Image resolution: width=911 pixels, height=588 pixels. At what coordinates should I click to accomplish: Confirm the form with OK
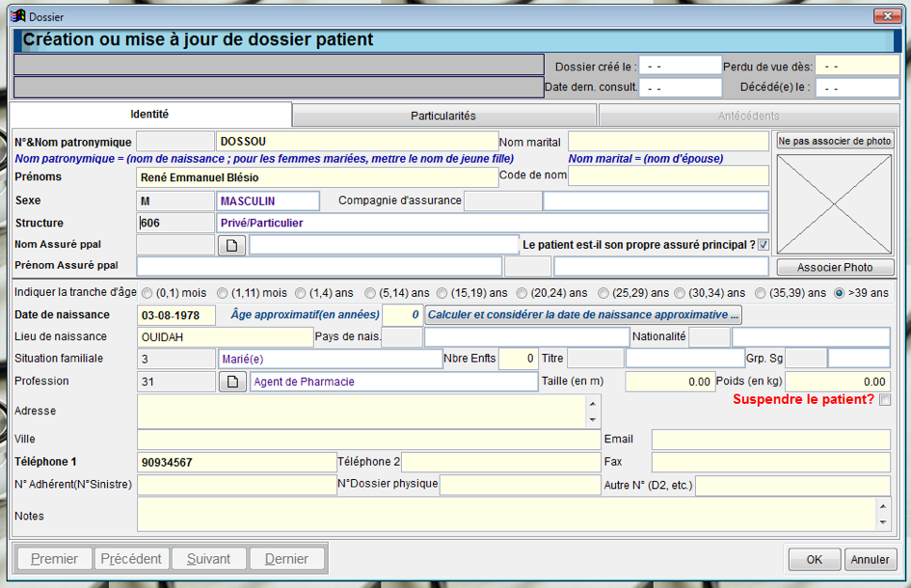(815, 560)
